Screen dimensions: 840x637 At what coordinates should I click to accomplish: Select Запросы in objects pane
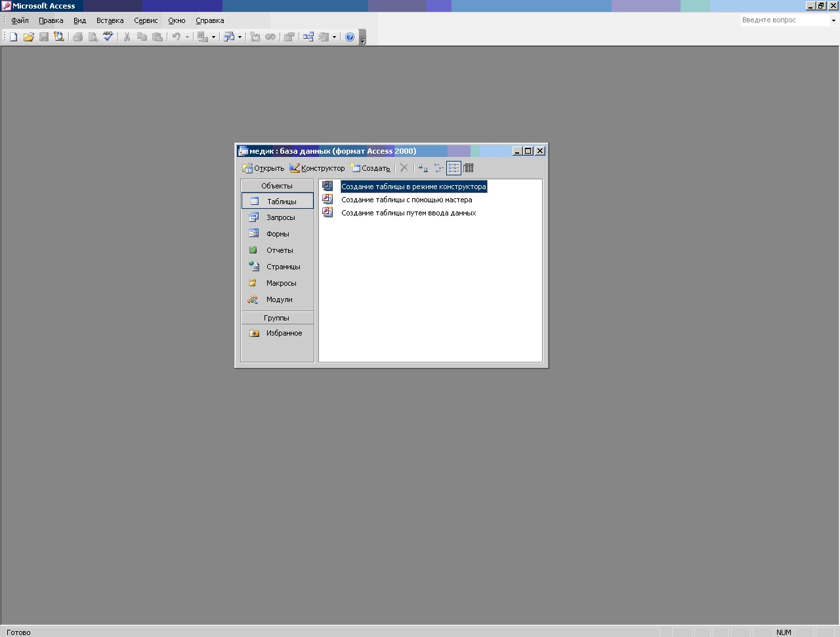pyautogui.click(x=278, y=217)
